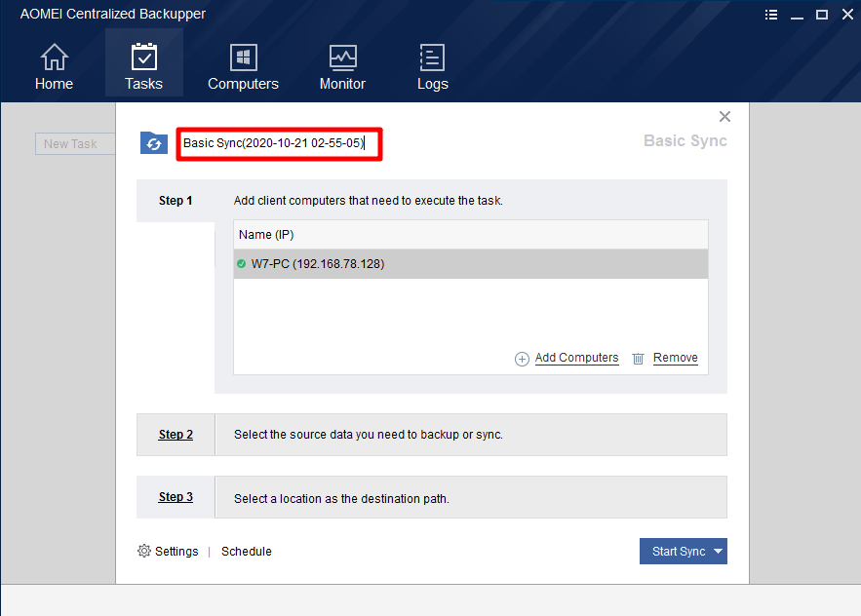The height and width of the screenshot is (616, 861).
Task: Open the Start Sync dropdown arrow
Action: point(719,552)
